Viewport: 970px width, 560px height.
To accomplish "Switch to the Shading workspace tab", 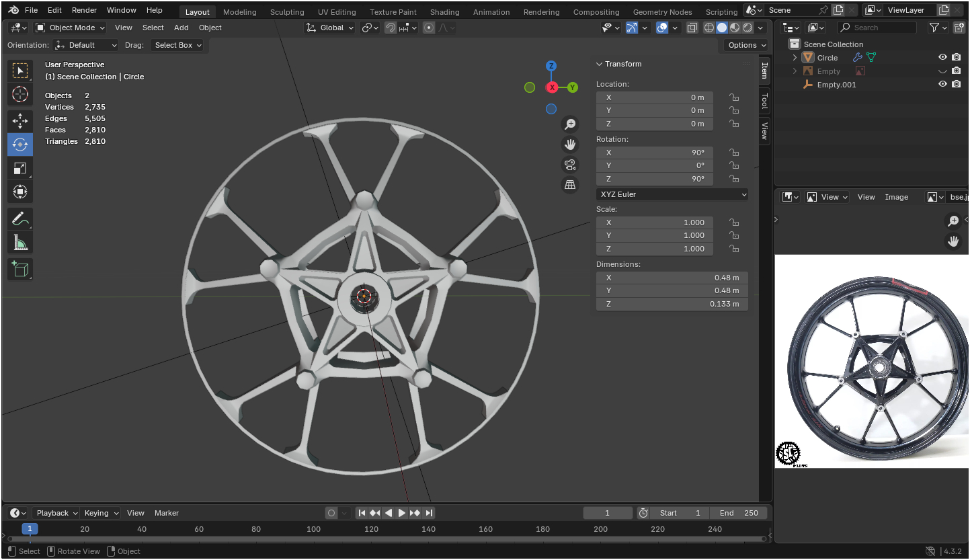I will tap(445, 12).
